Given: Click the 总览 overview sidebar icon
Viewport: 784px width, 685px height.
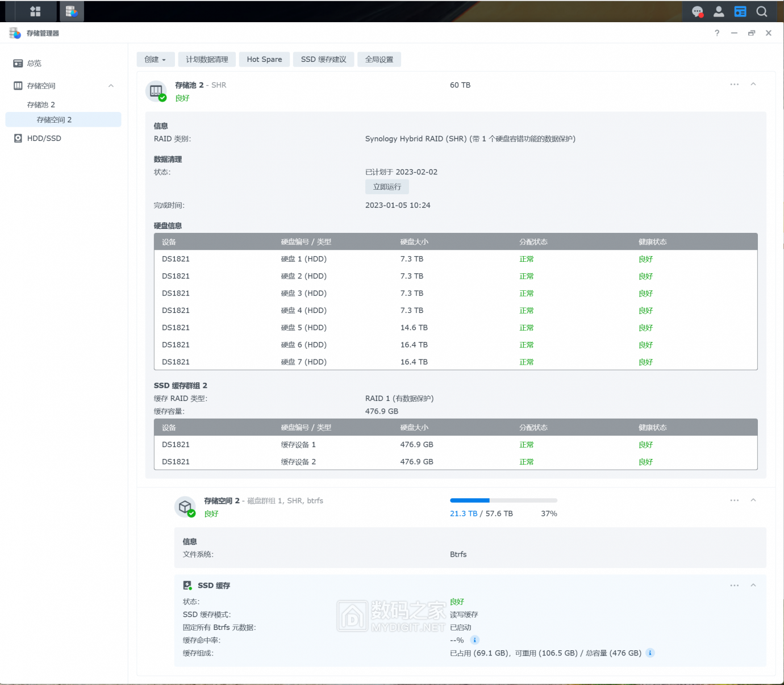Looking at the screenshot, I should [18, 63].
